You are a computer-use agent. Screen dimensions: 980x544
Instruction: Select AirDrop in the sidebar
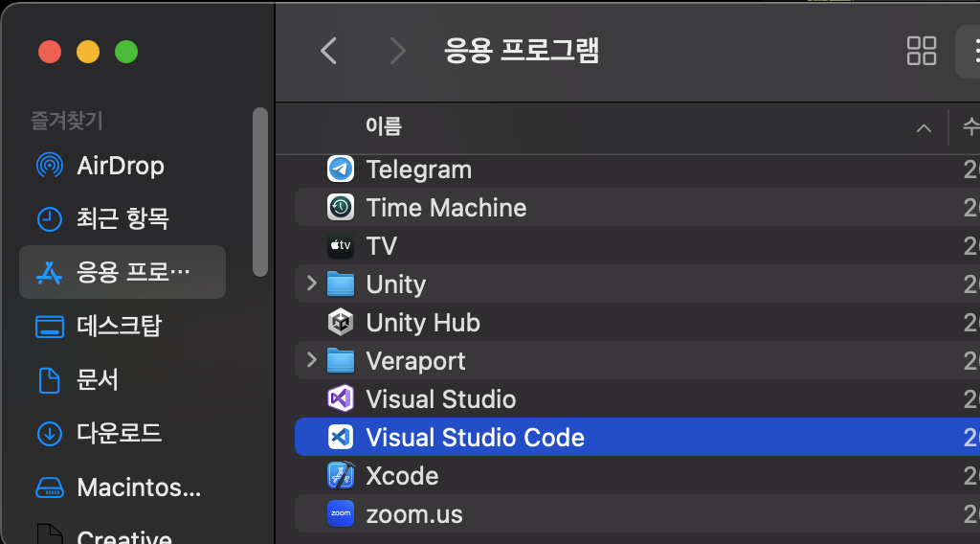coord(122,166)
